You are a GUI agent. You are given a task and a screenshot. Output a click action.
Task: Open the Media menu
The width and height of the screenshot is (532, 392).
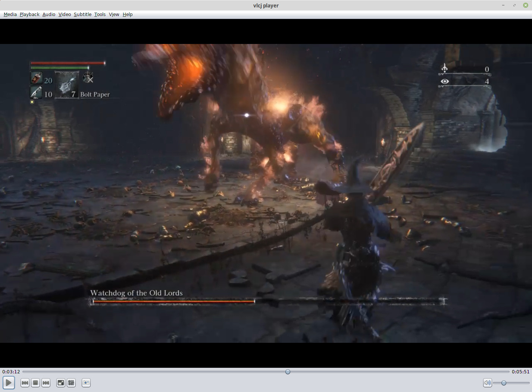(10, 14)
